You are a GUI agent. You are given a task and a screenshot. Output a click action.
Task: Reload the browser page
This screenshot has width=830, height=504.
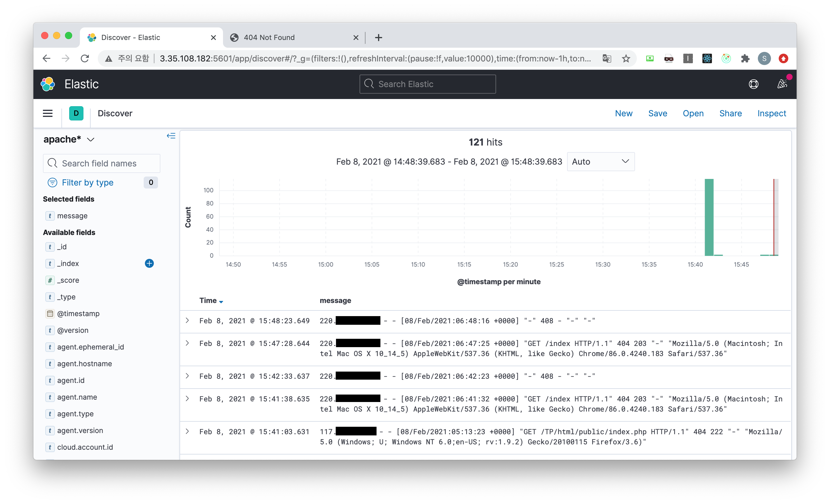(85, 59)
